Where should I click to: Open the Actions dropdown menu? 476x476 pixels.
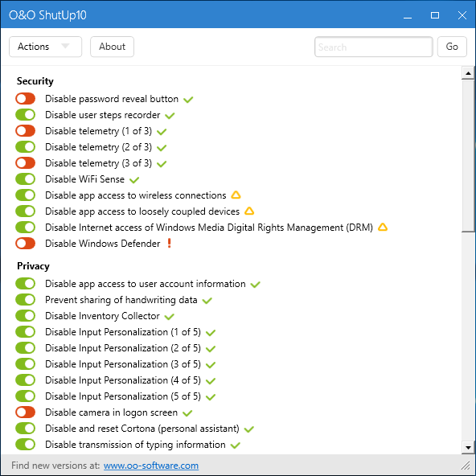[45, 47]
